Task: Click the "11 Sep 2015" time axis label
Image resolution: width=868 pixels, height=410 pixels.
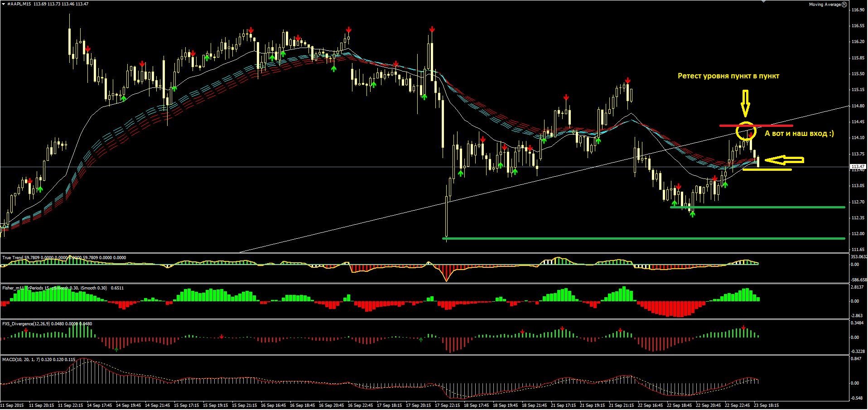Action: 12,405
